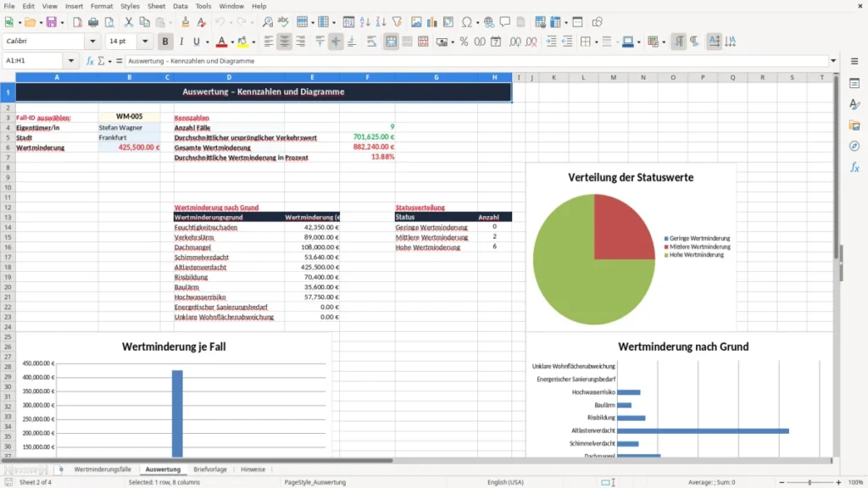
Task: Open the Function Wizard
Action: click(90, 61)
